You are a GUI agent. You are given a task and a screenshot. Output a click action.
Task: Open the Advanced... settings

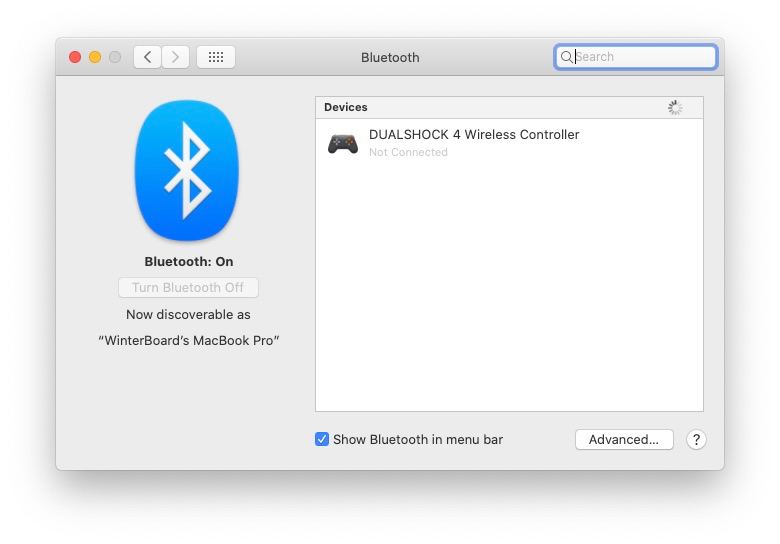tap(624, 440)
